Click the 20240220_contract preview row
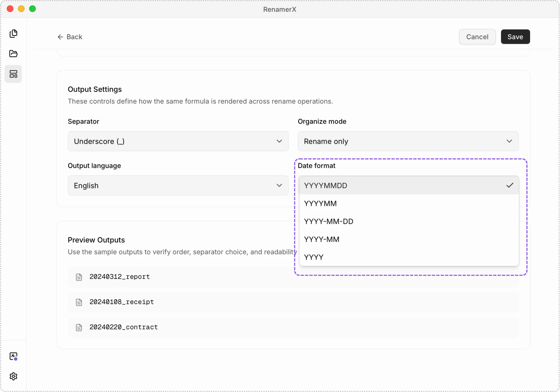 (293, 327)
